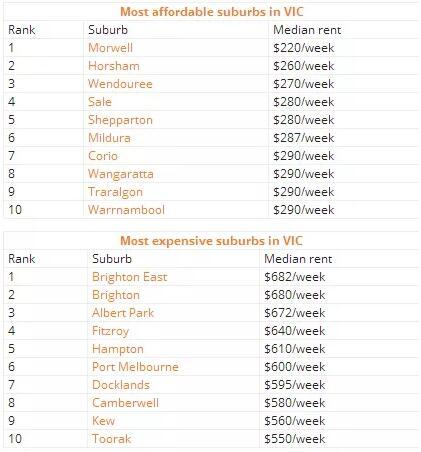Click the Most expensive suburbs in VIC heading
The width and height of the screenshot is (421, 452).
point(211,241)
